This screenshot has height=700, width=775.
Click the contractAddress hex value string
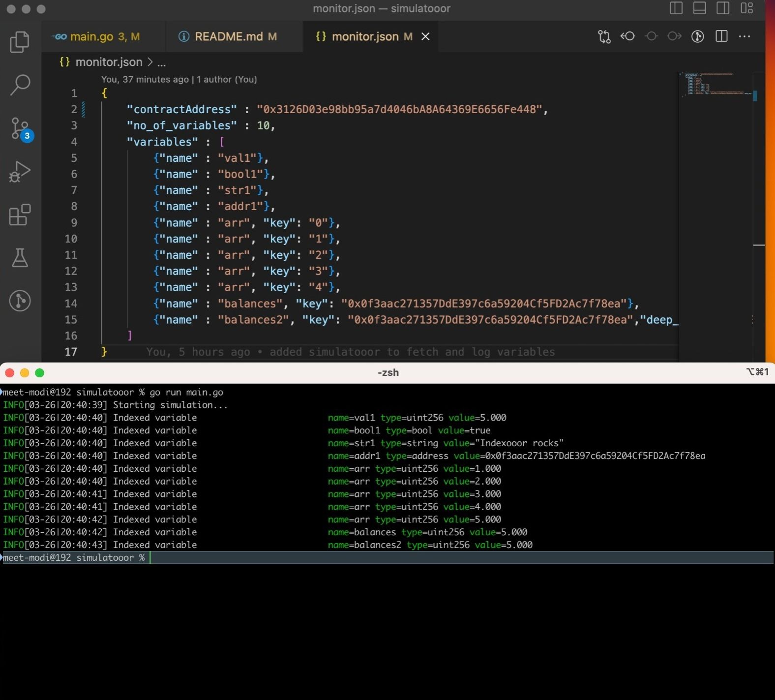(399, 109)
